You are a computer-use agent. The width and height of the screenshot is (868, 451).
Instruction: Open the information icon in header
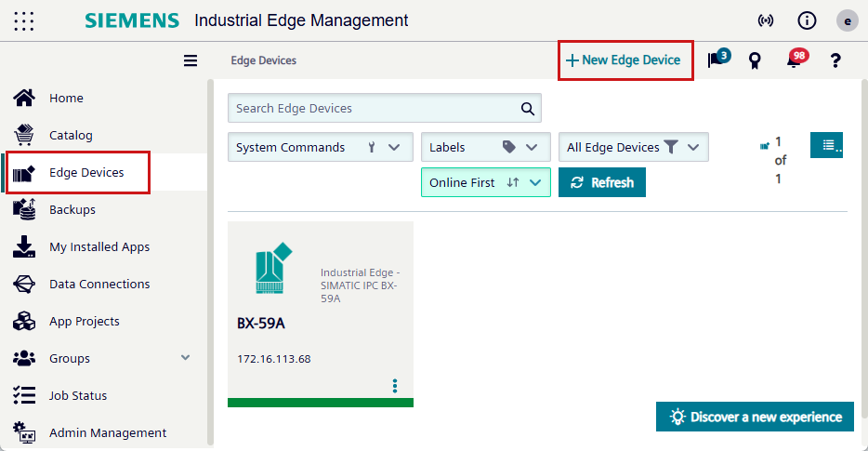point(807,20)
